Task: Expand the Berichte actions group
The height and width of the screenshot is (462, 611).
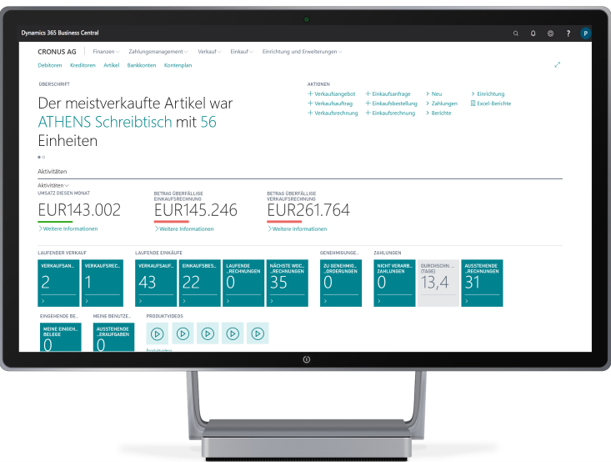Action: 438,113
